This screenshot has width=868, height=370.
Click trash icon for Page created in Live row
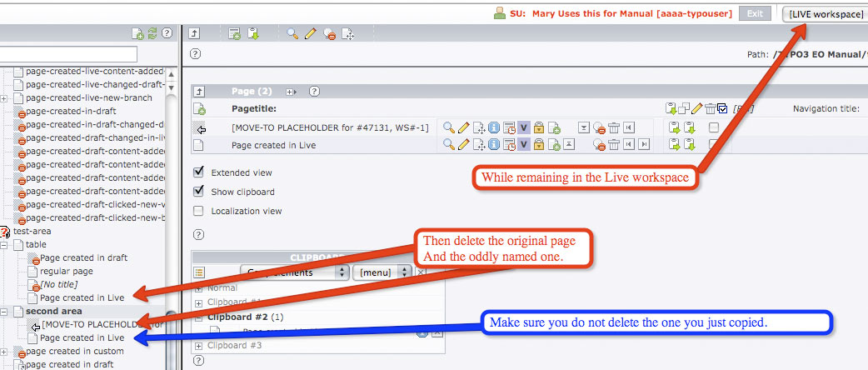(x=613, y=145)
